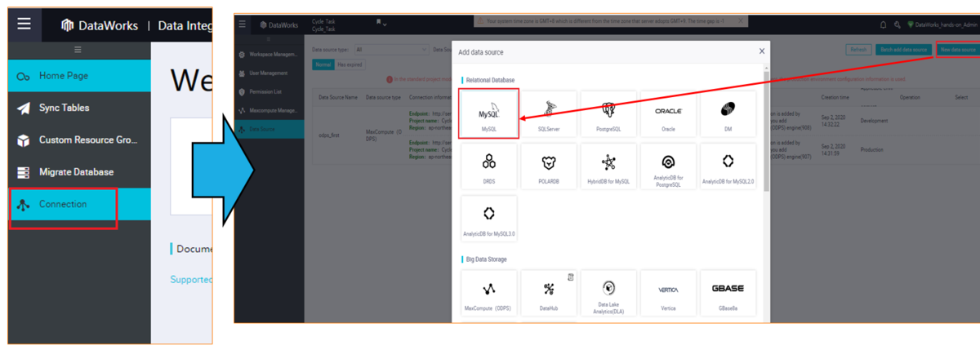Switch to the Has expired tab
980x350 pixels.
pos(349,64)
